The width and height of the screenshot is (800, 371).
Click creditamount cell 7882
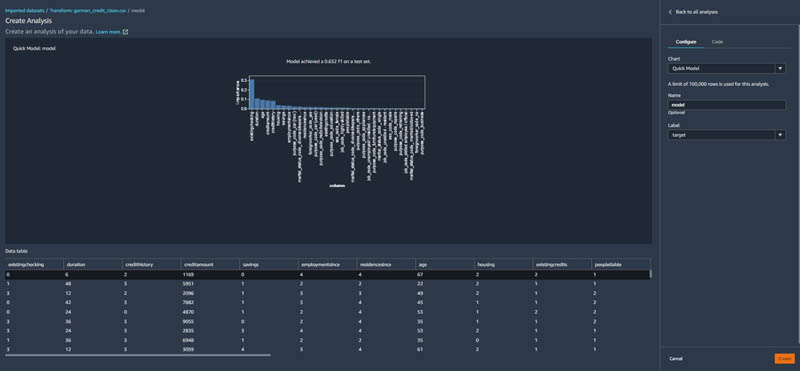pos(188,302)
